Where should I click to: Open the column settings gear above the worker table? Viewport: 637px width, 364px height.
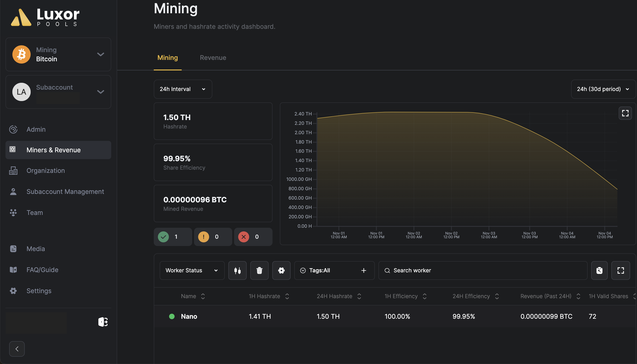(281, 270)
